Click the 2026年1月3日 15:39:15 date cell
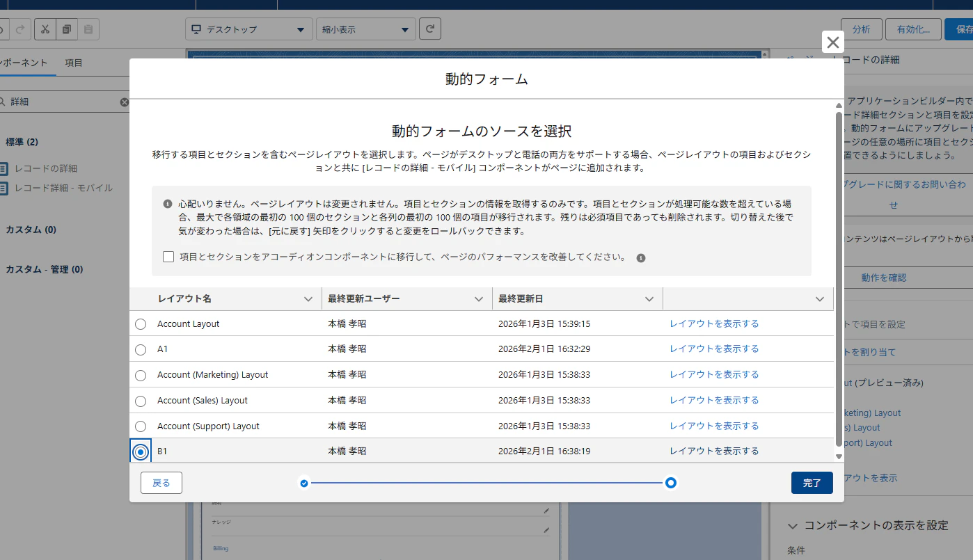The height and width of the screenshot is (560, 973). point(544,323)
